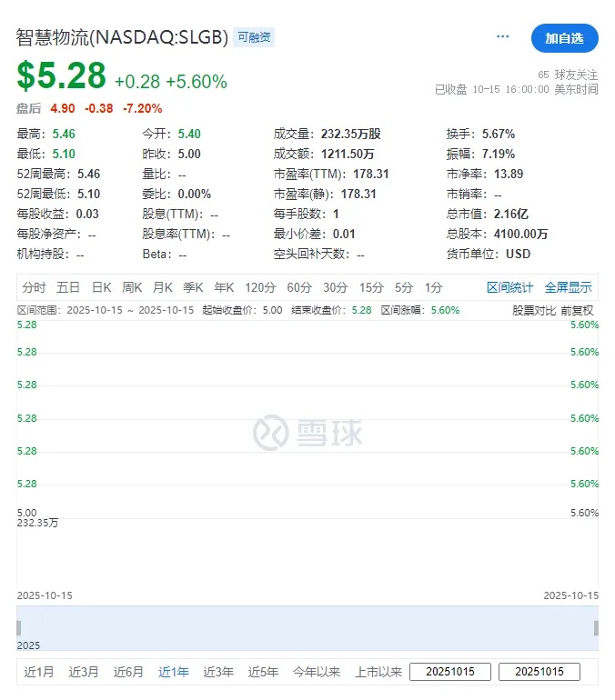Show the 120分 interval chart

tap(260, 287)
